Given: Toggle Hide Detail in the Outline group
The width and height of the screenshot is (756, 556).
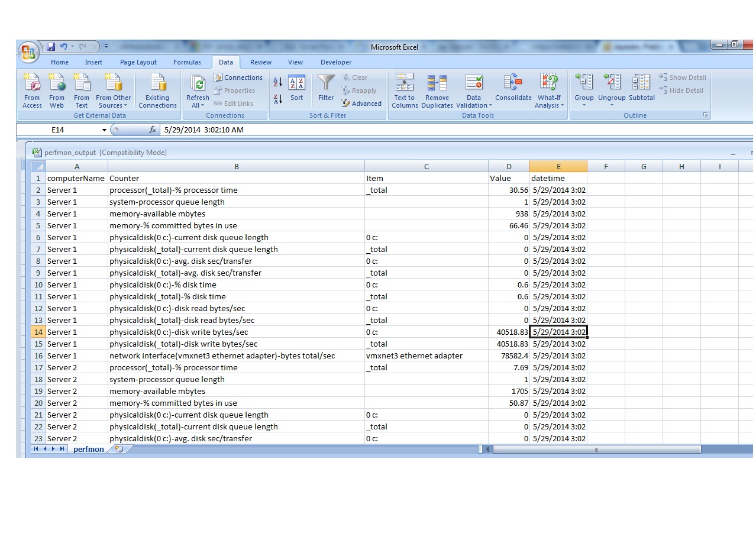Looking at the screenshot, I should pos(681,90).
